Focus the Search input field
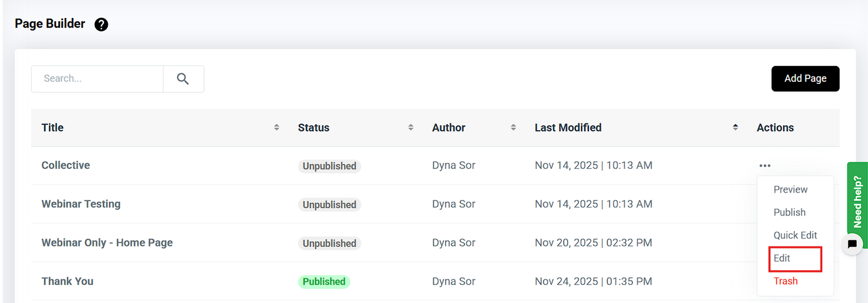 97,79
